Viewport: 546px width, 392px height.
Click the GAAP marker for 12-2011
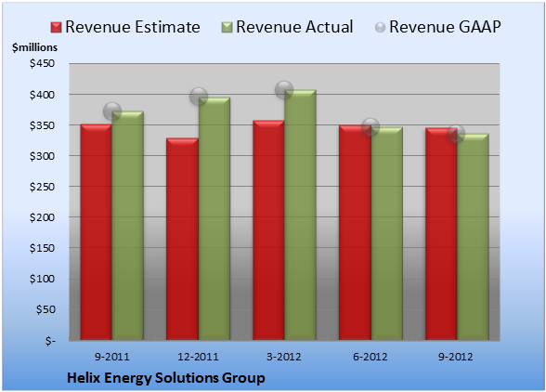pos(199,97)
